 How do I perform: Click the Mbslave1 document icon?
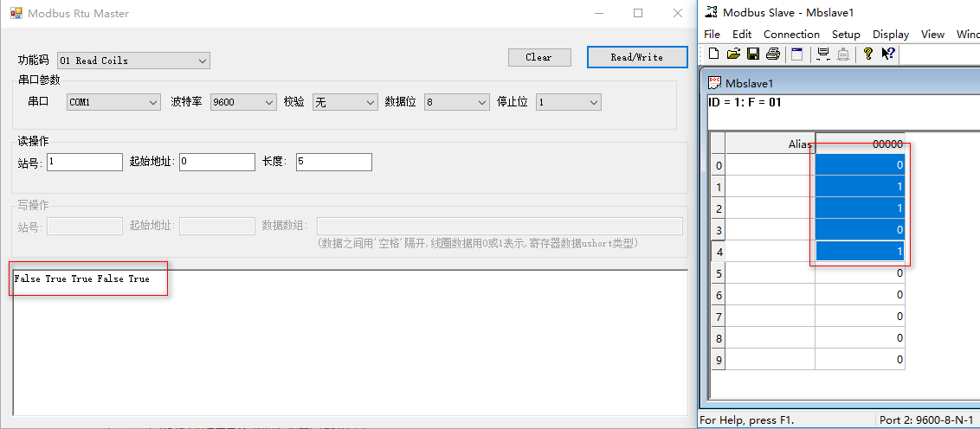(x=714, y=82)
